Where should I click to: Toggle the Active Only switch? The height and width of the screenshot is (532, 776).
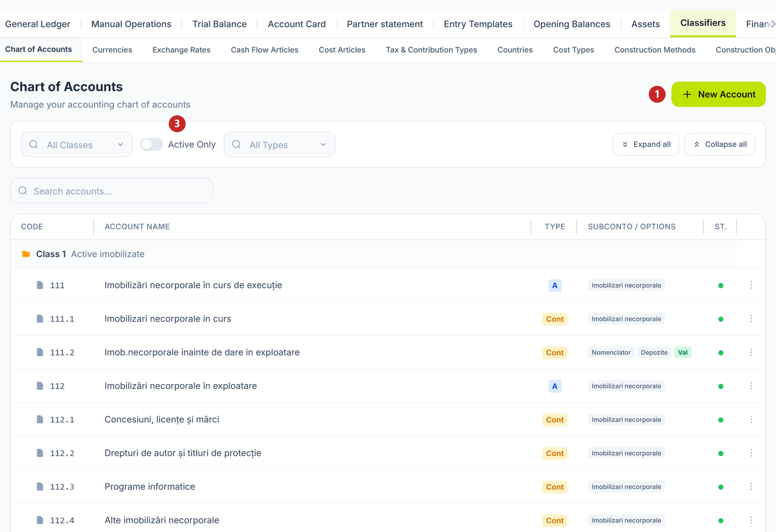(152, 145)
